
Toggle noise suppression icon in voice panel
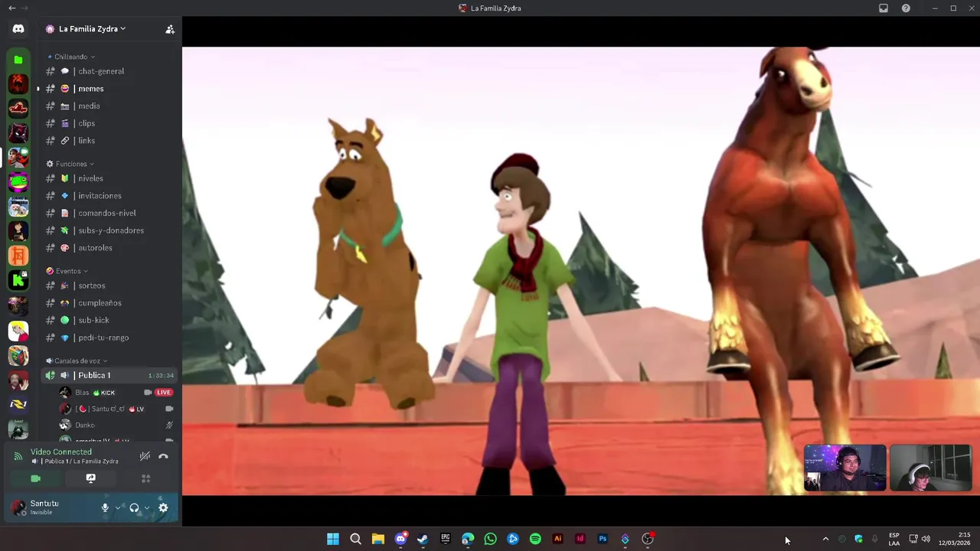(145, 456)
